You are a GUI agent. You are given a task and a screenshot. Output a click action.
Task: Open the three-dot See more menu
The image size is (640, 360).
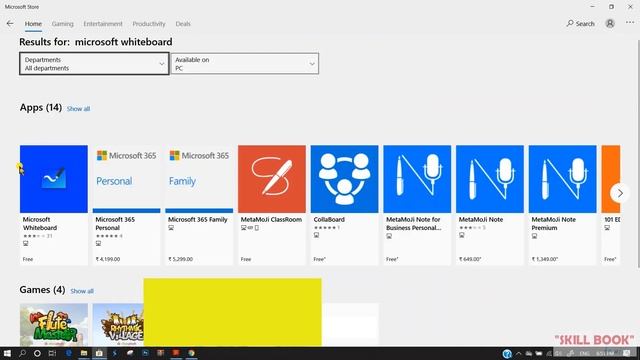[630, 23]
